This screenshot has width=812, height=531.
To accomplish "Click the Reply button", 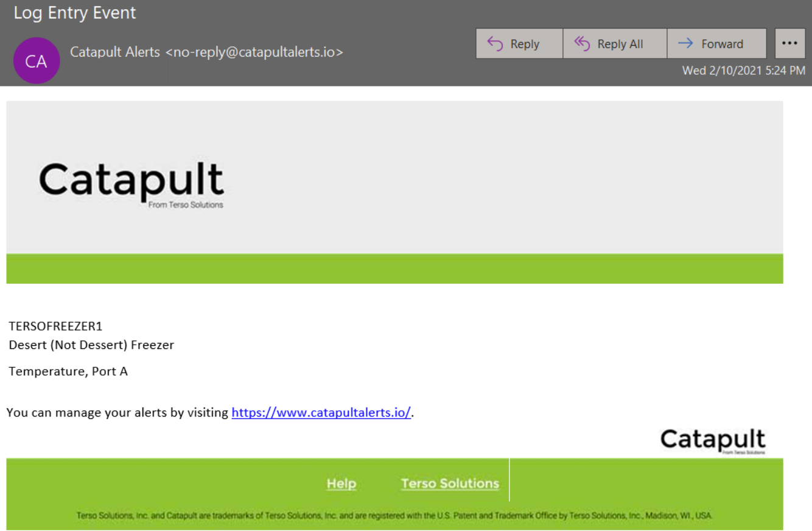I will click(x=519, y=43).
